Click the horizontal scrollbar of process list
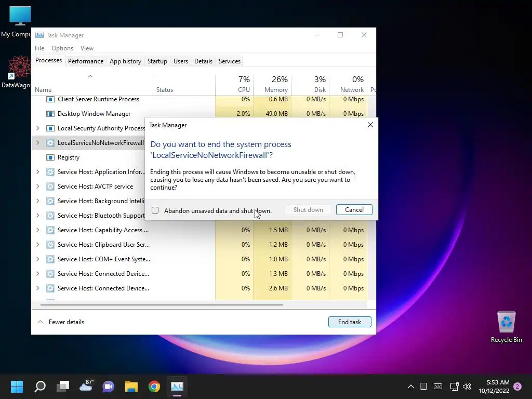Viewport: 532px width, 399px height. click(x=162, y=304)
